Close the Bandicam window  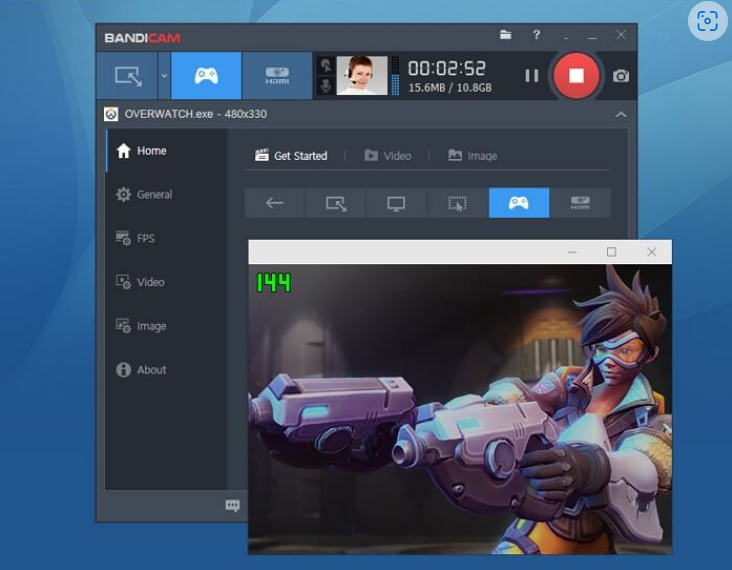pyautogui.click(x=621, y=35)
